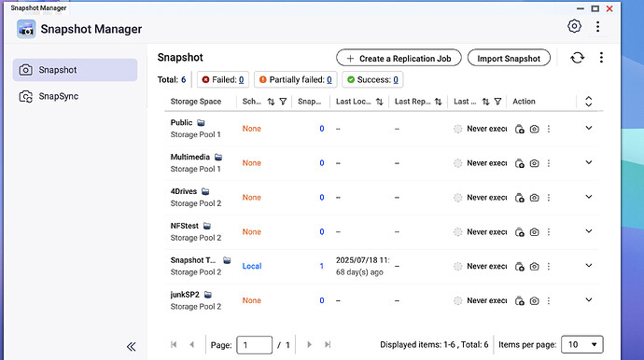Image resolution: width=644 pixels, height=360 pixels.
Task: Click the 2025/07/18 last local snapshot date
Action: pos(363,260)
